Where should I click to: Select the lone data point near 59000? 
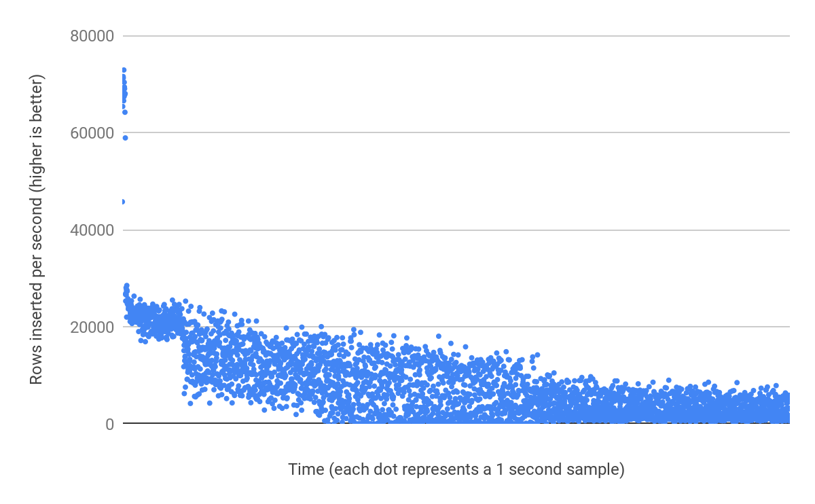125,138
